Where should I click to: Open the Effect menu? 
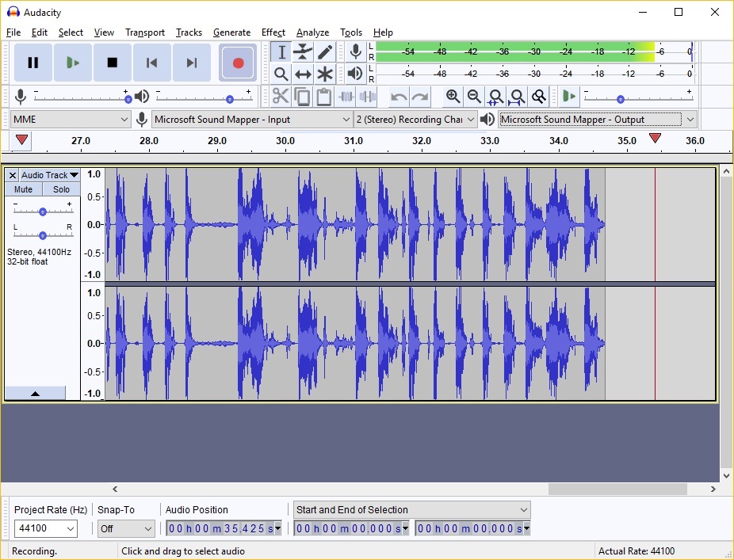tap(273, 32)
